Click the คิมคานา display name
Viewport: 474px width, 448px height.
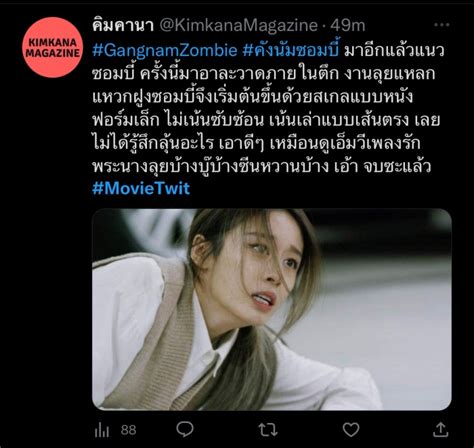click(123, 25)
